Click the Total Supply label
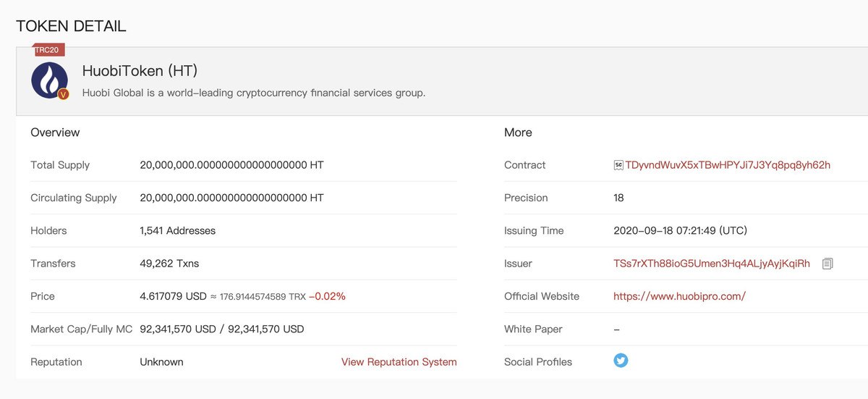The width and height of the screenshot is (868, 399). 60,165
